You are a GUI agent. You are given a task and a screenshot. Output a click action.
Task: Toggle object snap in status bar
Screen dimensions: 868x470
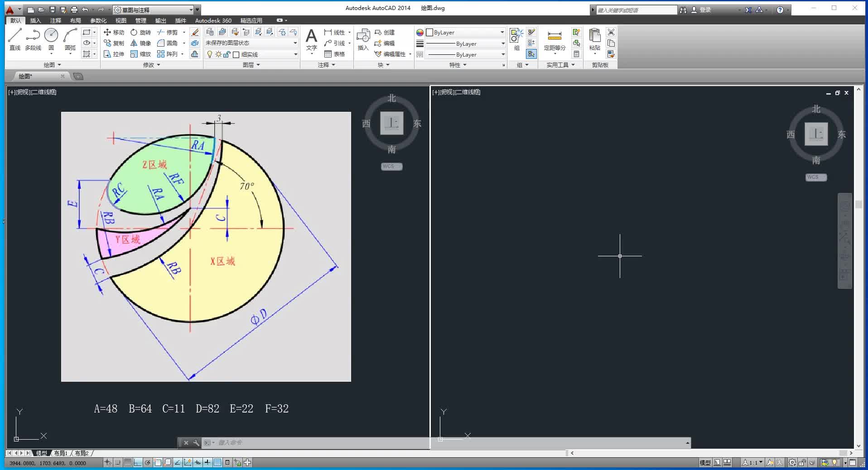tap(158, 462)
